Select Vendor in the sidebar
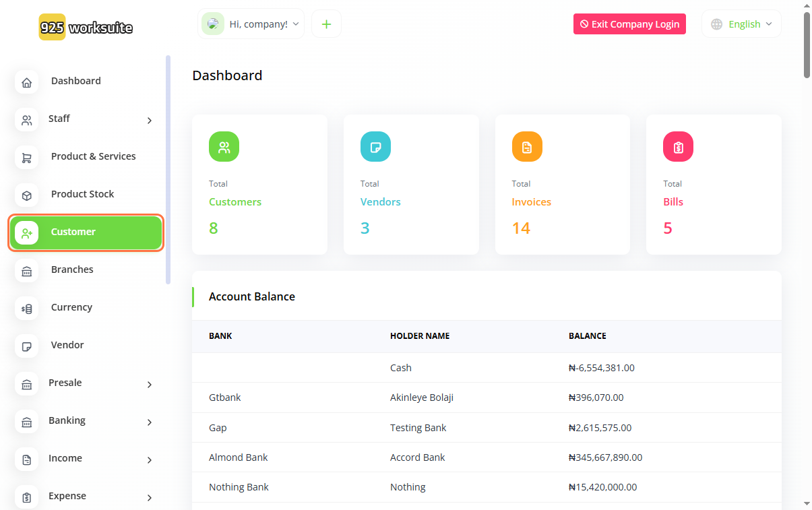This screenshot has width=812, height=510. (x=67, y=345)
